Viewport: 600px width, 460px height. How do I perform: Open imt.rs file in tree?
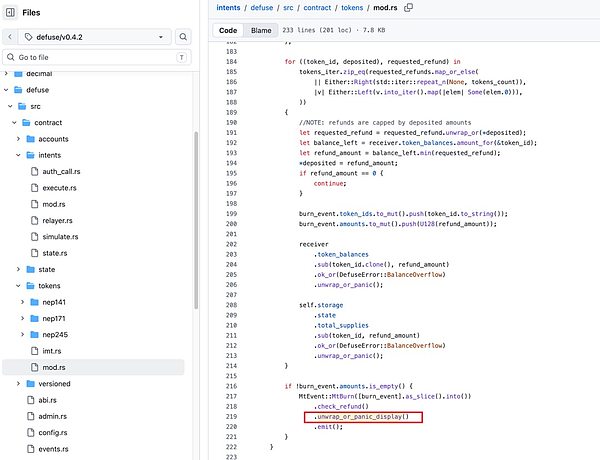point(52,351)
